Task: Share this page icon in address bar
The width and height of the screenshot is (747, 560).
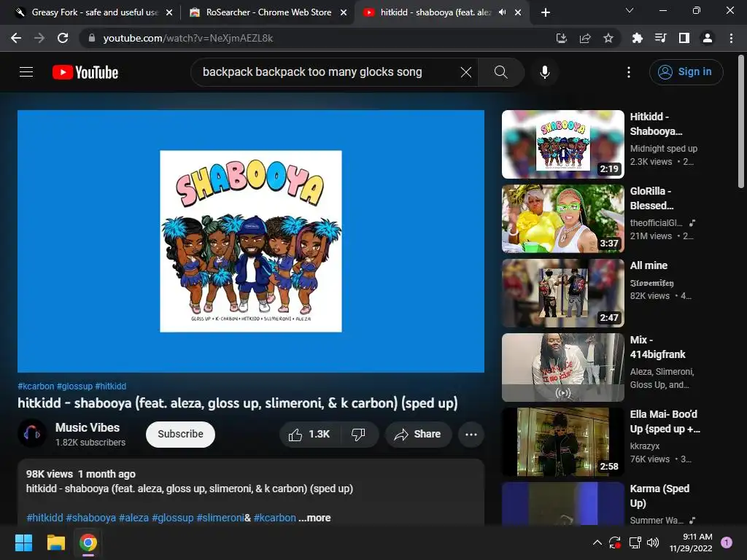Action: coord(585,38)
